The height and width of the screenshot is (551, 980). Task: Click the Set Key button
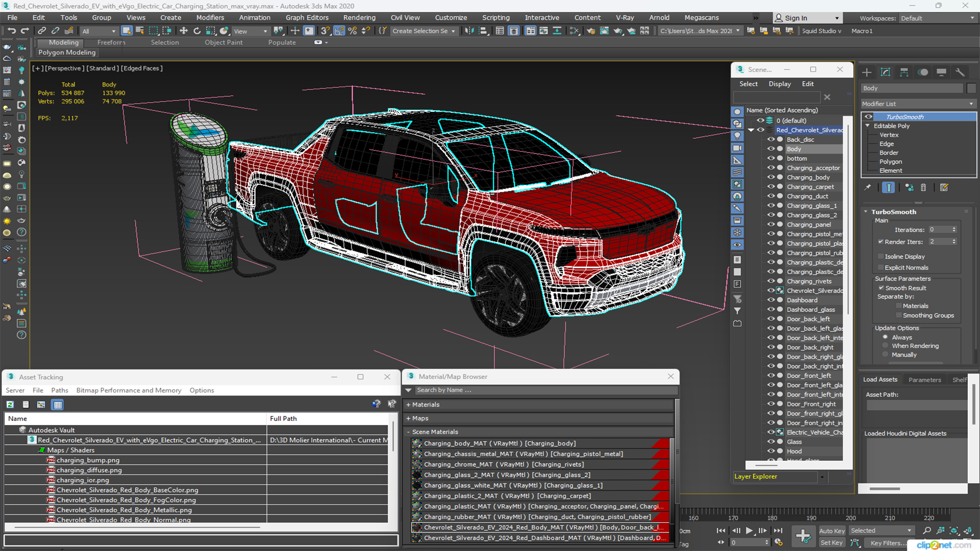click(832, 542)
